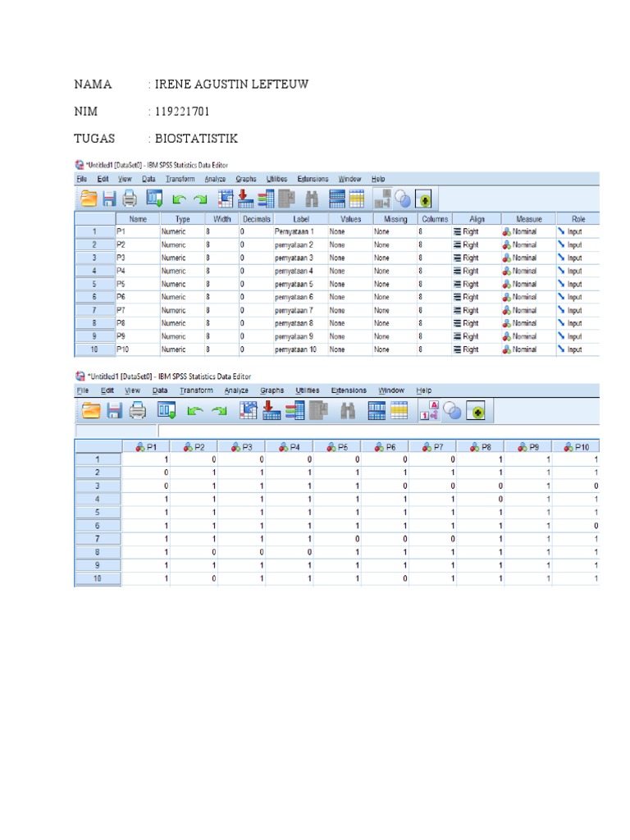630x840 pixels.
Task: Redo arrow in Data View window toolbar
Action: [x=218, y=412]
